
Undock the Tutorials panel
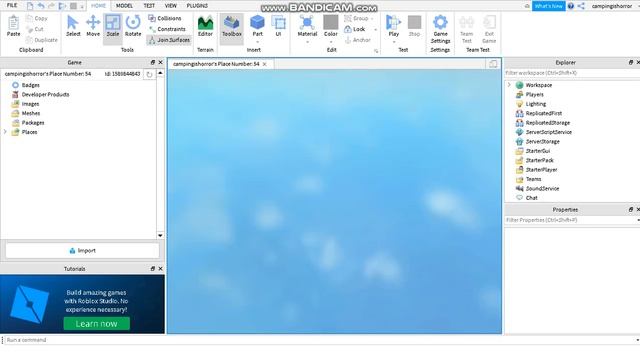153,269
